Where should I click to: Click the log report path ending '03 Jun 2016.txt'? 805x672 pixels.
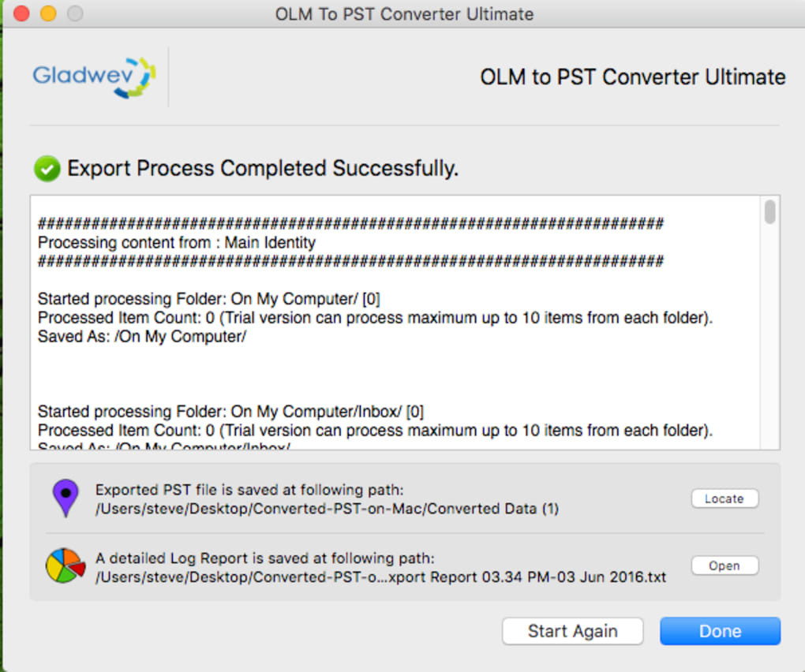point(380,577)
